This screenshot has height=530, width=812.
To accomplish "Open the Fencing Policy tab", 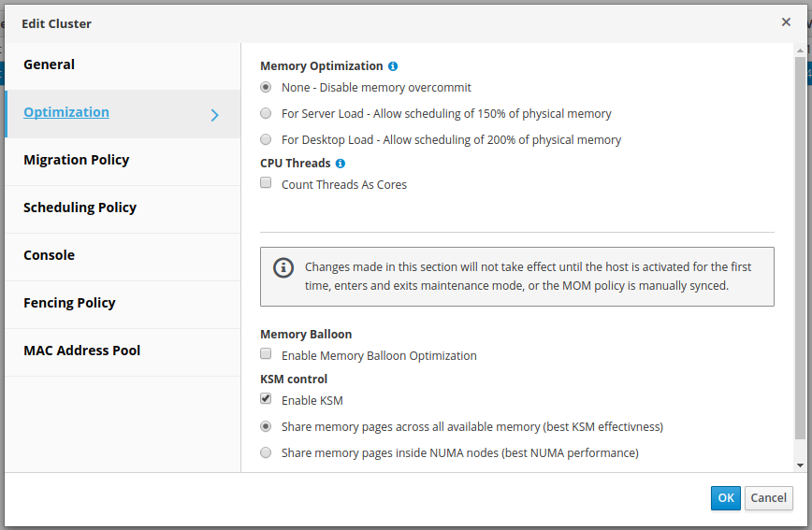I will click(70, 303).
